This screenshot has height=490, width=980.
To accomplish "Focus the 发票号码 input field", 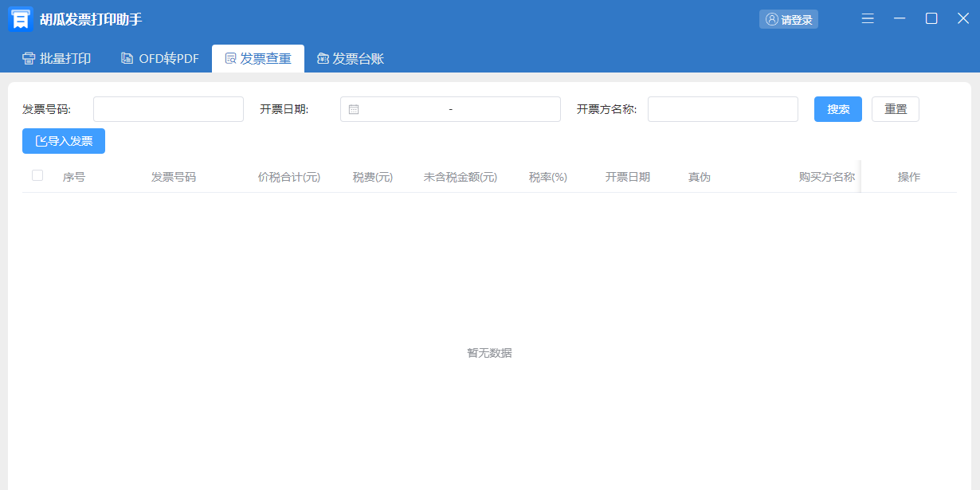I will point(168,109).
